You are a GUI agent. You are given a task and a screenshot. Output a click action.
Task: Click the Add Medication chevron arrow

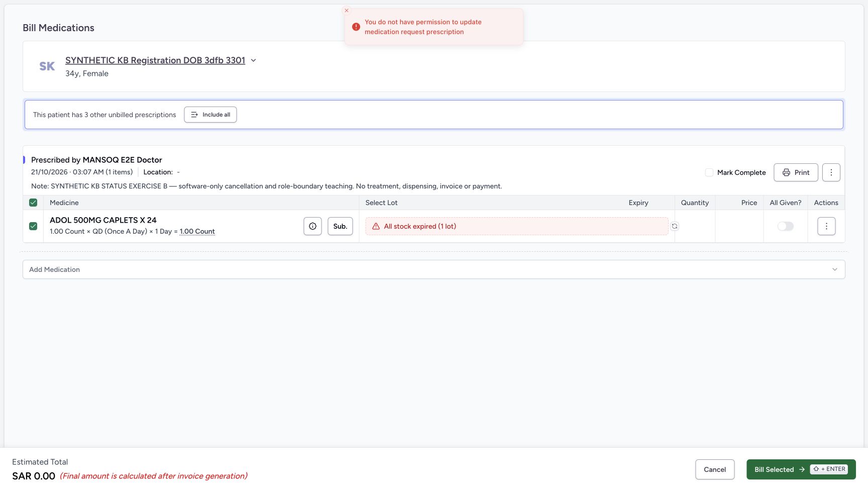(835, 269)
